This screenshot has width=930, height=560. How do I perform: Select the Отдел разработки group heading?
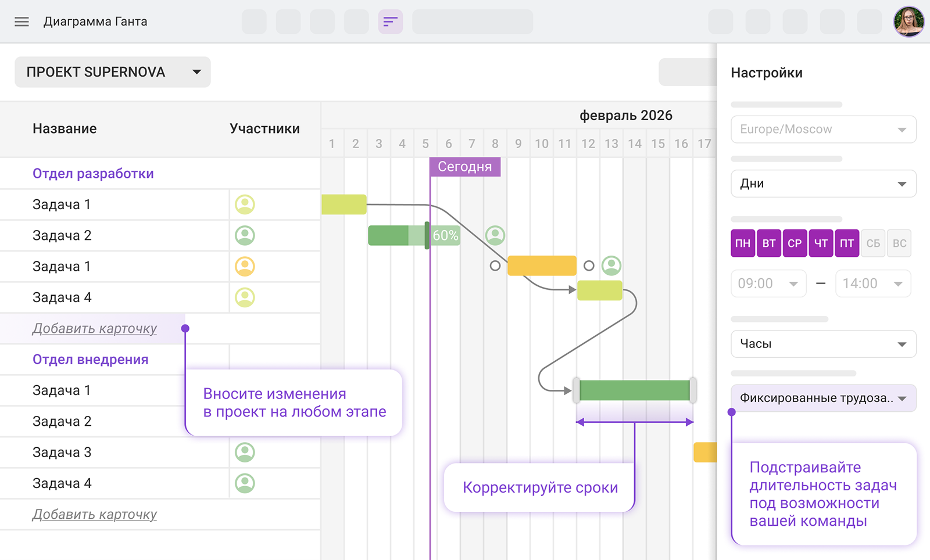click(x=93, y=174)
